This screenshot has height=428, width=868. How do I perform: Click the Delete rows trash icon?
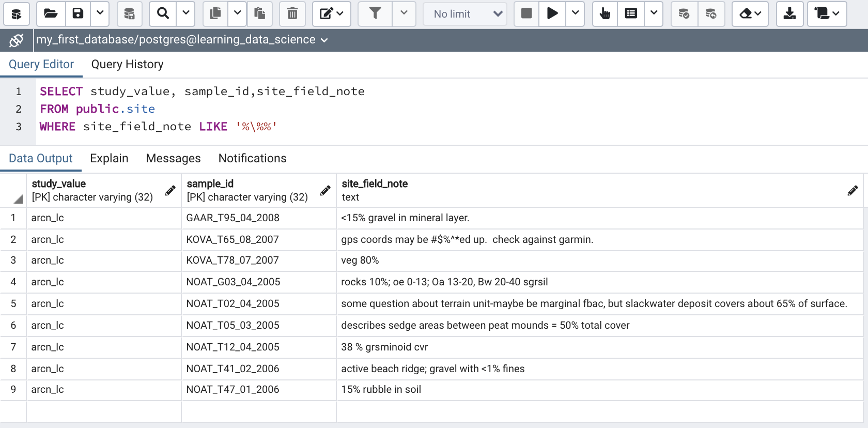coord(292,14)
